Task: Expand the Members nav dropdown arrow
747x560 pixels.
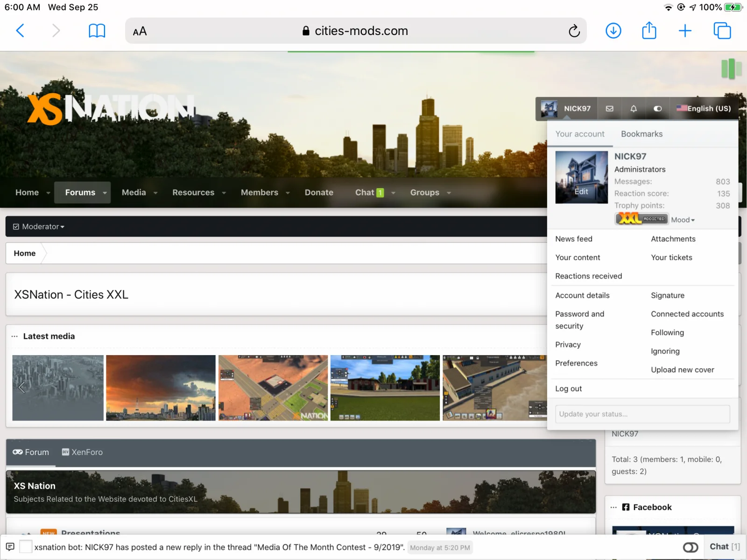Action: 288,193
